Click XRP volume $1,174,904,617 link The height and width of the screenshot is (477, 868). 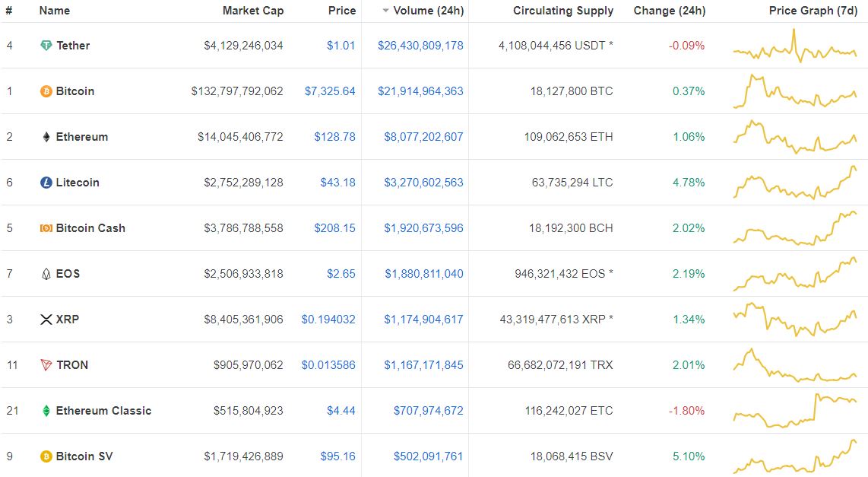pos(423,320)
